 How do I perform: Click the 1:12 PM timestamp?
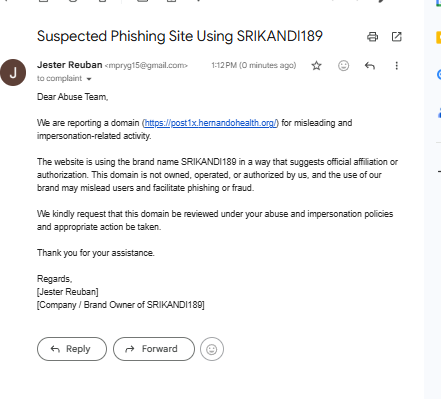point(254,65)
